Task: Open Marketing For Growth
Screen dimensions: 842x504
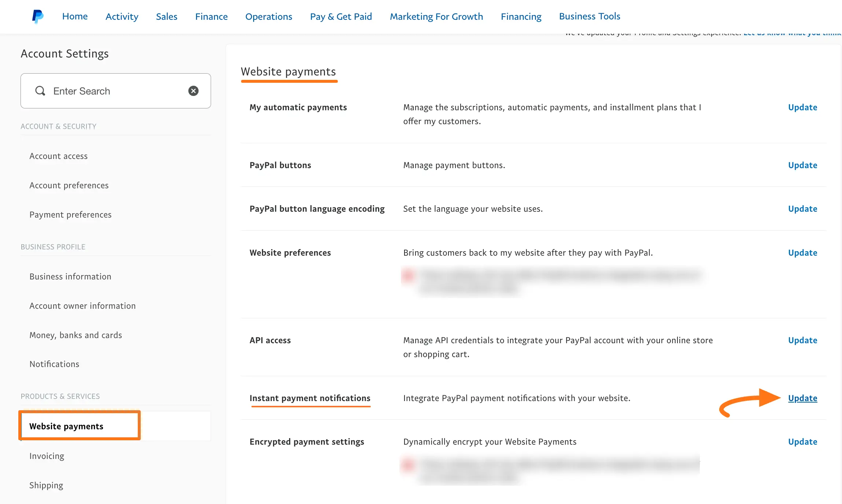Action: tap(436, 16)
